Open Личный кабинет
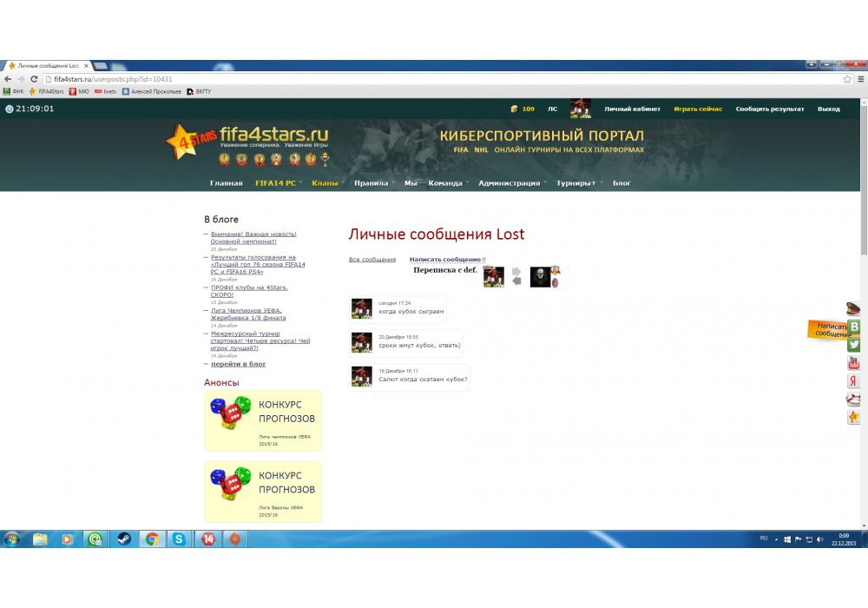The width and height of the screenshot is (868, 608). point(632,109)
